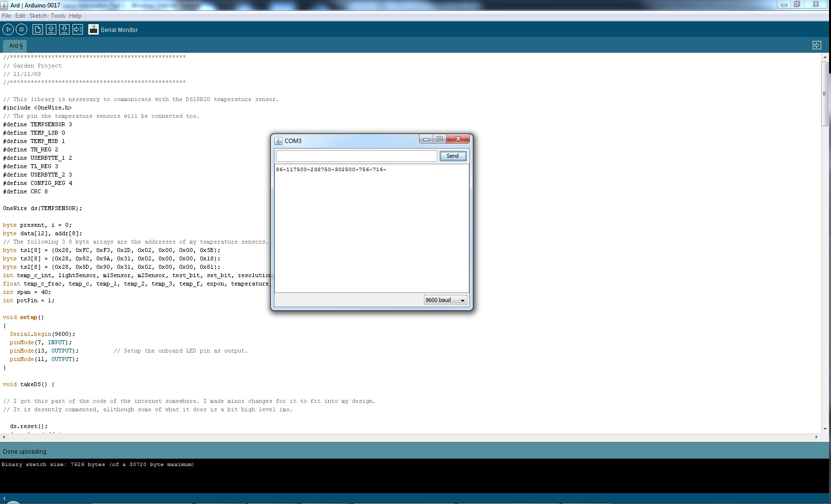Select the Ard § sketch tab
The image size is (831, 504).
16,46
